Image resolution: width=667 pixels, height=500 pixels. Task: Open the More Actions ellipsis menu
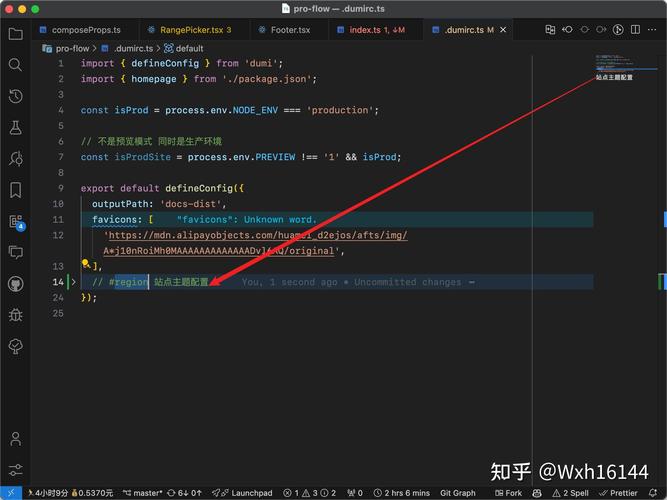coord(652,30)
